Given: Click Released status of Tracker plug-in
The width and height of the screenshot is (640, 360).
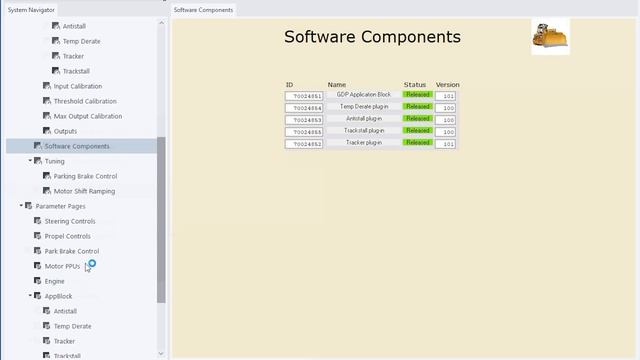Looking at the screenshot, I should tap(418, 142).
